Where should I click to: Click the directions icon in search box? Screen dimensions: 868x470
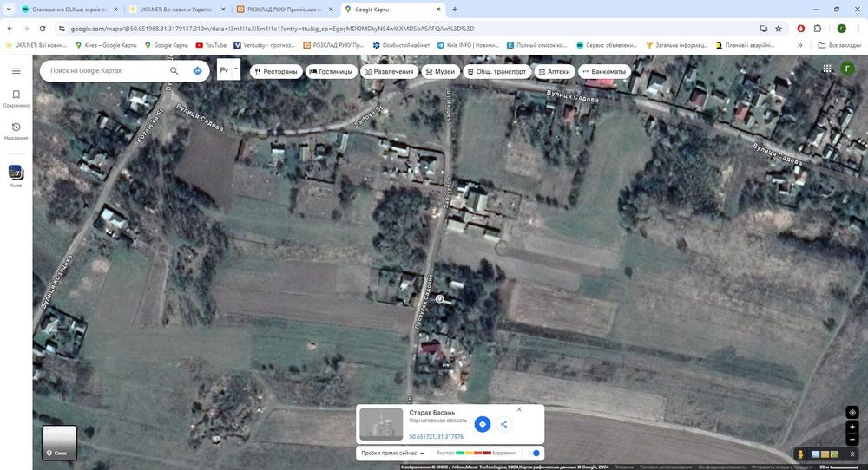pyautogui.click(x=198, y=71)
